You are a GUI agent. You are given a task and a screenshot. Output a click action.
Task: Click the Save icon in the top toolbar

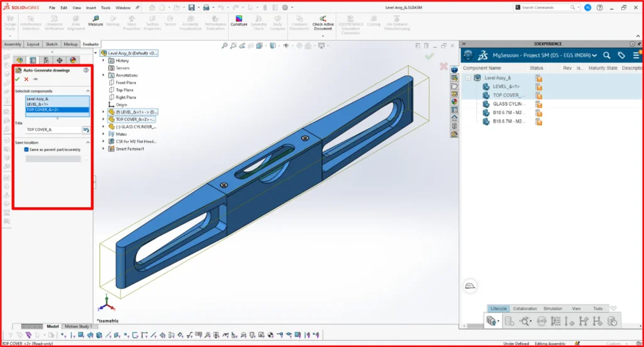(x=191, y=8)
